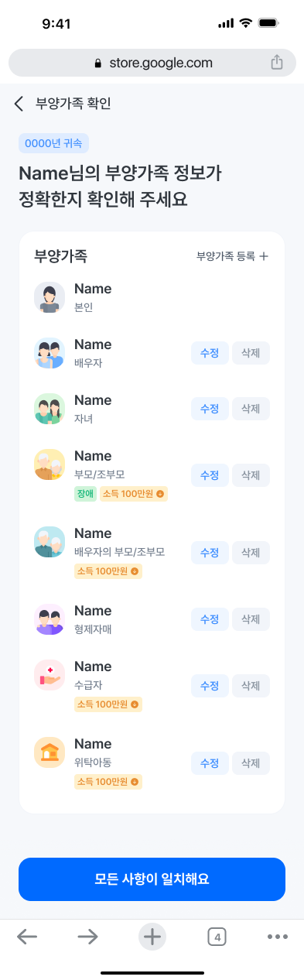Tap the browser new tab plus button
The image size is (304, 980).
point(152,937)
